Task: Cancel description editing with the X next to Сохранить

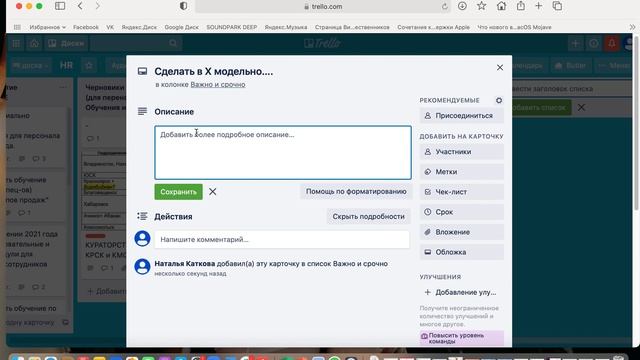Action: point(213,191)
